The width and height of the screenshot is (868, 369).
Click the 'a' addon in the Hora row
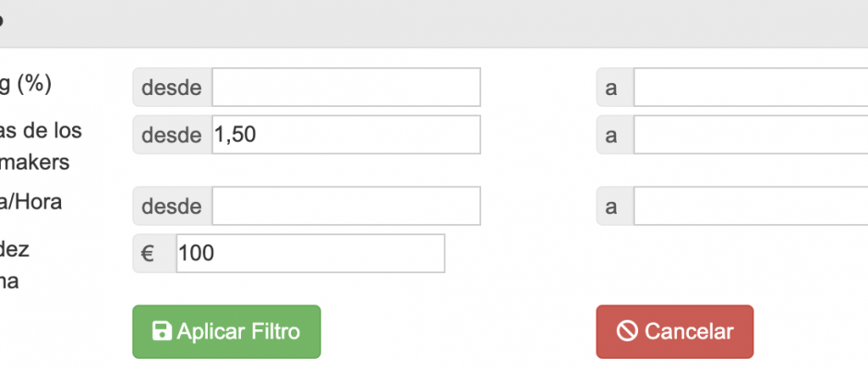tap(615, 206)
